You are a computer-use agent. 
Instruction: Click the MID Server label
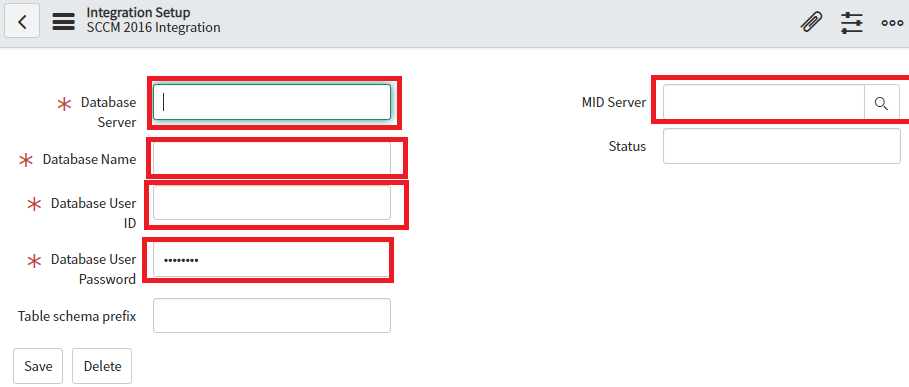pyautogui.click(x=614, y=103)
